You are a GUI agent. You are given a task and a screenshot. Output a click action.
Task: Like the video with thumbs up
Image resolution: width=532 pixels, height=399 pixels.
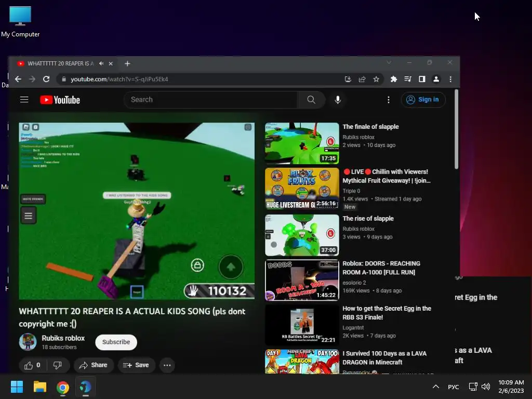pos(33,365)
